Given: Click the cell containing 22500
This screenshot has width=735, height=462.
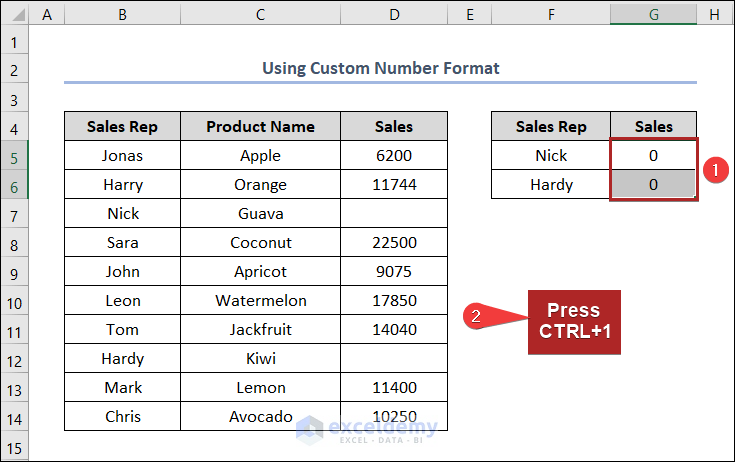Looking at the screenshot, I should [x=394, y=243].
